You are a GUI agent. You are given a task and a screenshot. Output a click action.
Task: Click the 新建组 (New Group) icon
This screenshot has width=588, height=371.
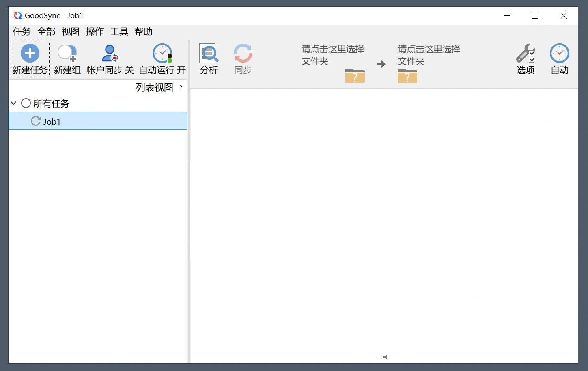(67, 53)
